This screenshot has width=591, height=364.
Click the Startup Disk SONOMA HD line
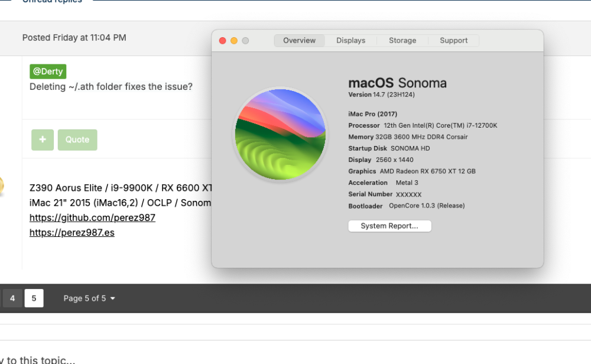(389, 148)
